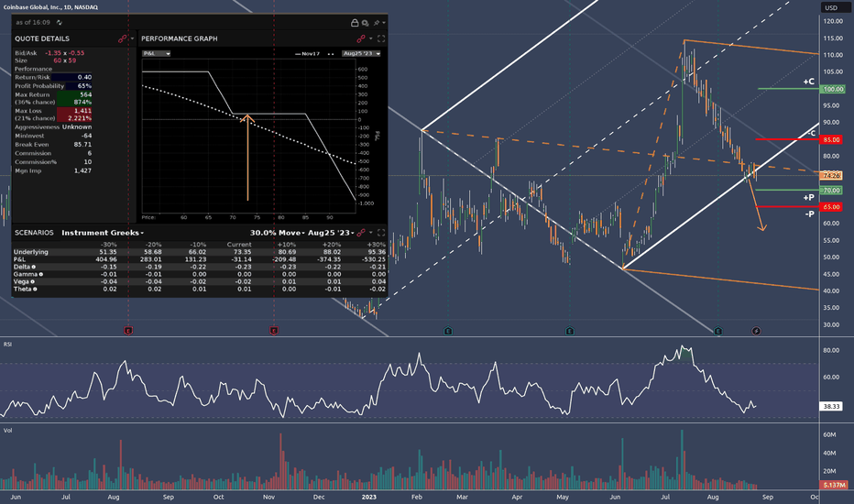This screenshot has width=854, height=504.
Task: Click the P&L value 404.96
Action: tap(105, 259)
